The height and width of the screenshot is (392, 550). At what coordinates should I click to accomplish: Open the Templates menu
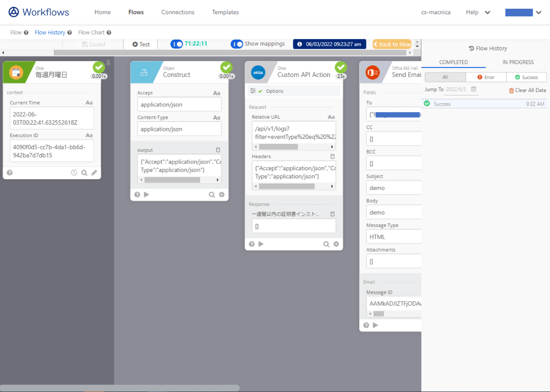pos(225,12)
